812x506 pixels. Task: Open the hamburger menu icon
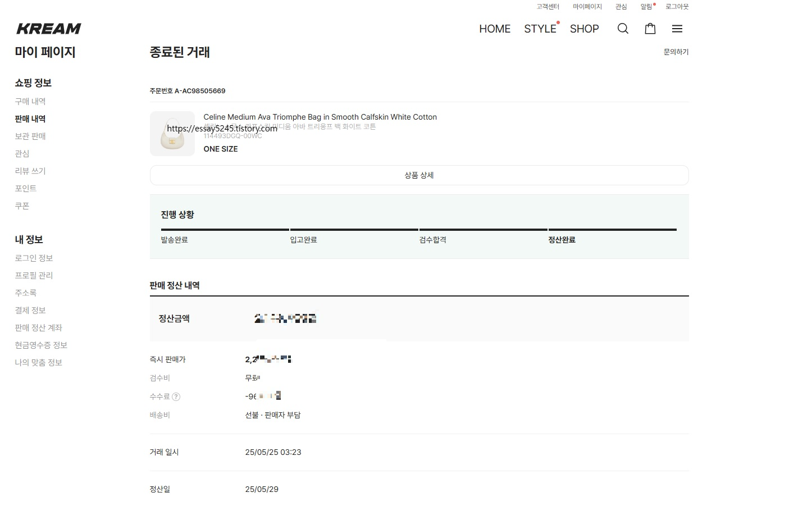tap(677, 29)
